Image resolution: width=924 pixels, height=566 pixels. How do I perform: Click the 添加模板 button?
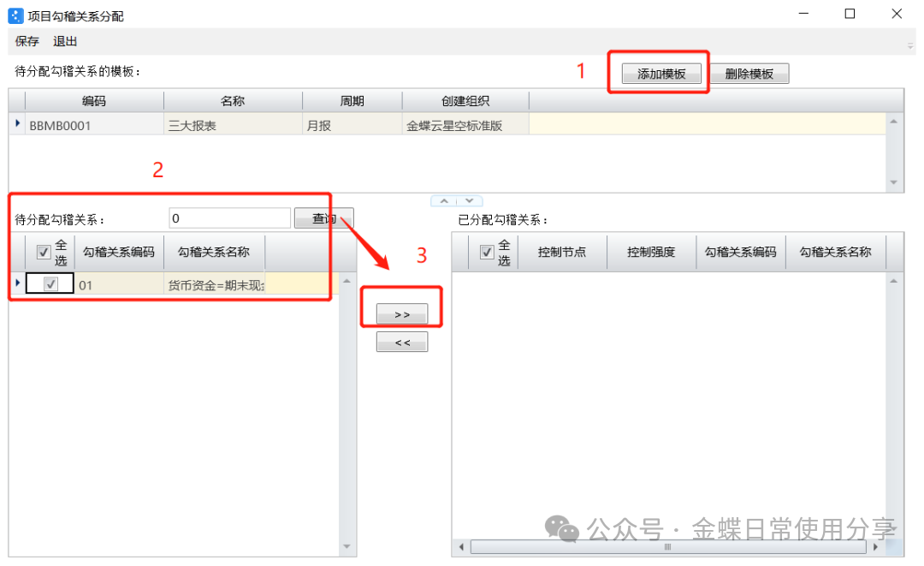click(x=660, y=74)
